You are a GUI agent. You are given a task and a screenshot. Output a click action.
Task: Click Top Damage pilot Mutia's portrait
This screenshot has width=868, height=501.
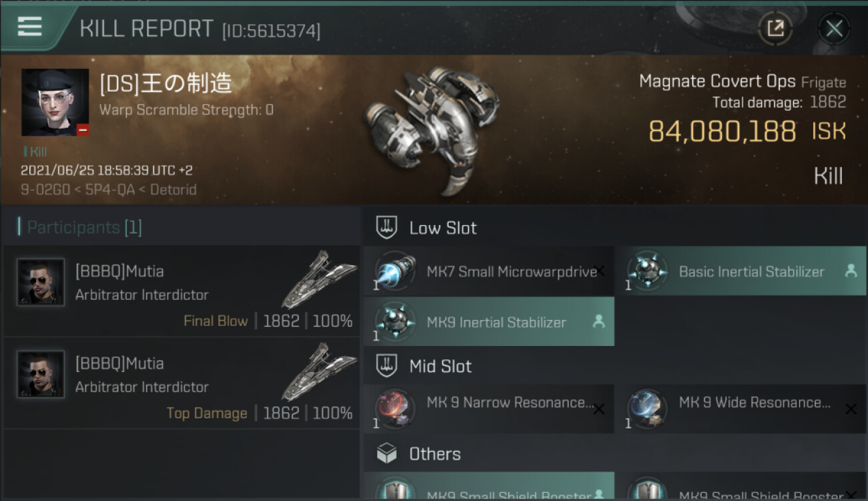[41, 375]
